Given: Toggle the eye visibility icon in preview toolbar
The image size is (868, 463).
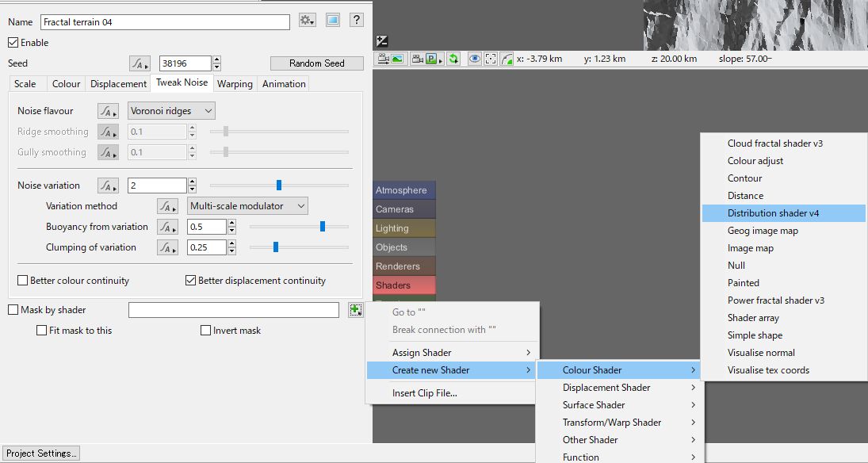Looking at the screenshot, I should 474,59.
